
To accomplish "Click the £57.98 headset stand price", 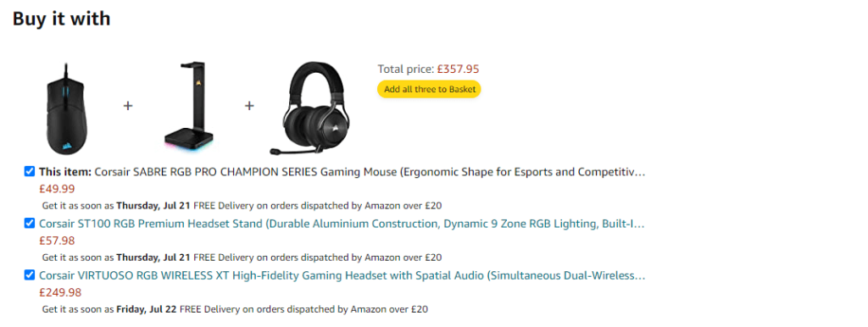I will [57, 241].
